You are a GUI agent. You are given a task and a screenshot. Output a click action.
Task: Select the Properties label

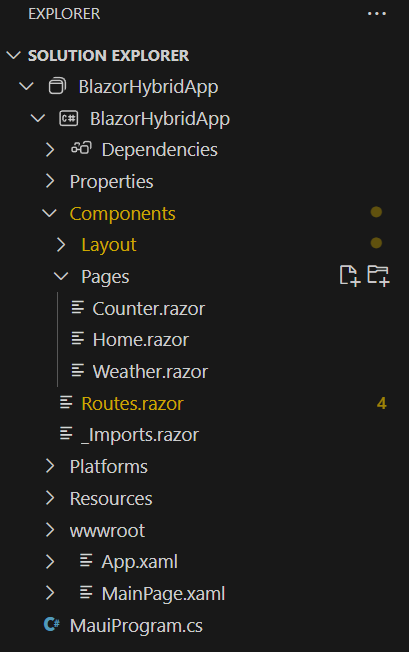point(111,182)
